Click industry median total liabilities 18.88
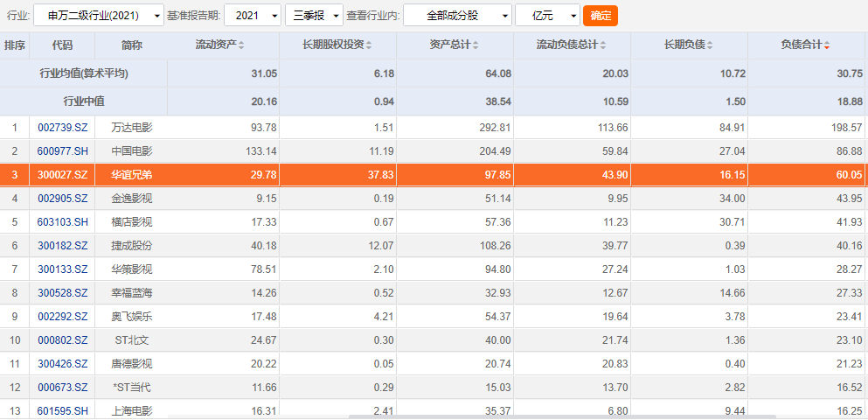The width and height of the screenshot is (868, 420). pos(850,101)
